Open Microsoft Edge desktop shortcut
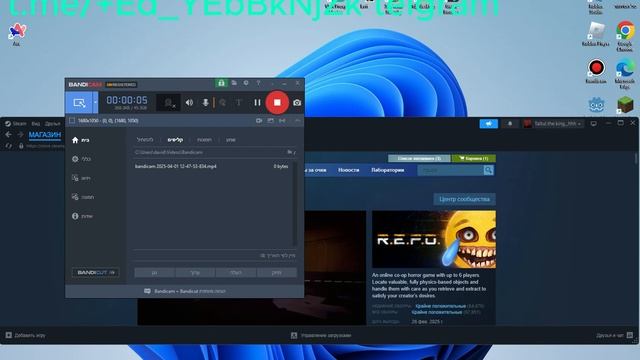640x360 pixels. coord(625,73)
